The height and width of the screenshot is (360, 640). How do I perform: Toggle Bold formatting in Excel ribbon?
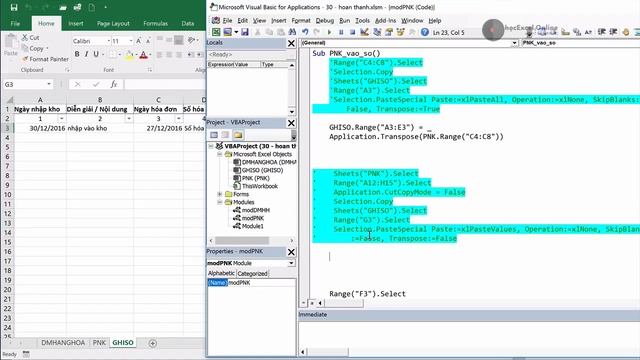pos(77,54)
